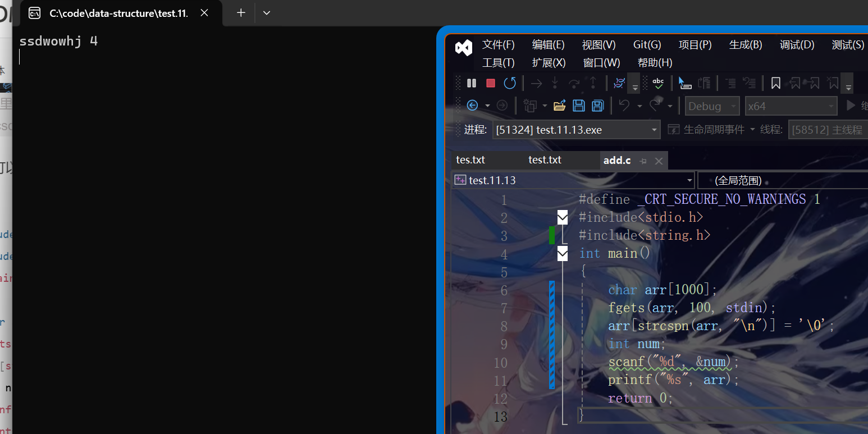
Task: Click decrease line indent icon
Action: pyautogui.click(x=730, y=83)
